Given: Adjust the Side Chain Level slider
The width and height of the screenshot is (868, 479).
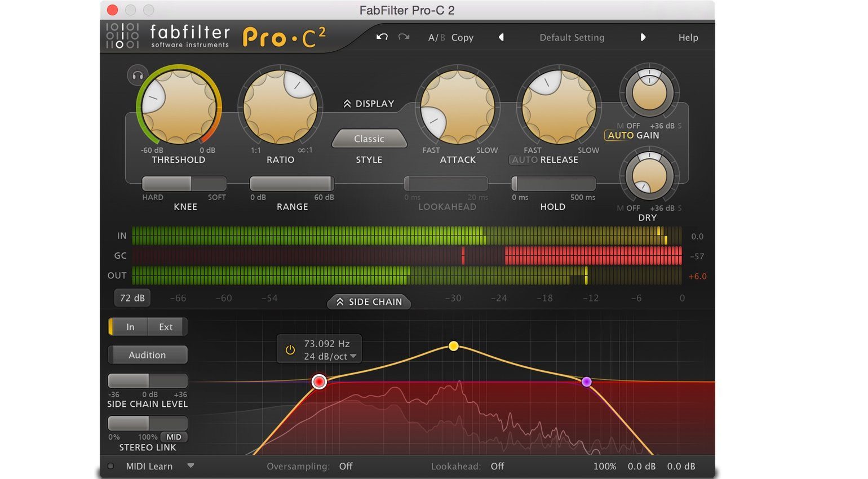Looking at the screenshot, I should [x=148, y=380].
